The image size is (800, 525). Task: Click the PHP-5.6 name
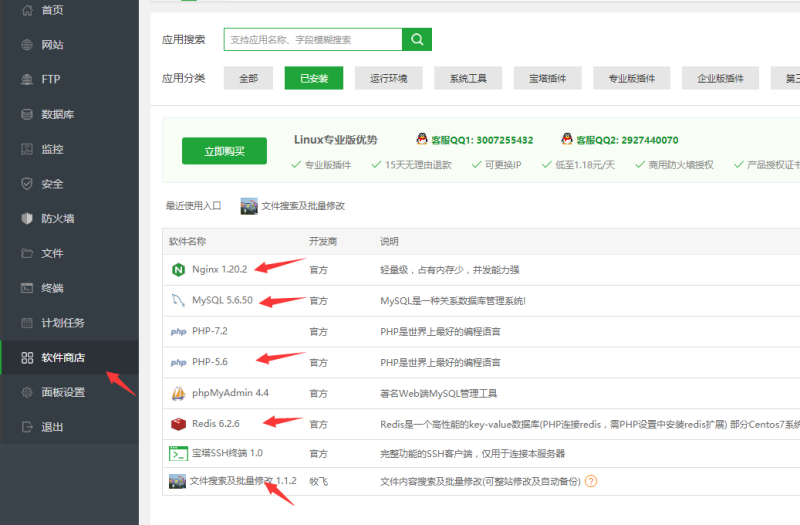pos(210,362)
